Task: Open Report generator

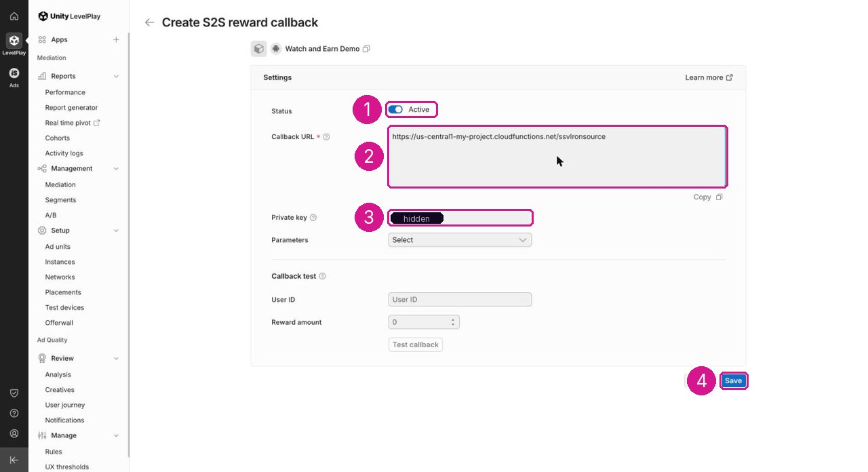Action: (71, 108)
